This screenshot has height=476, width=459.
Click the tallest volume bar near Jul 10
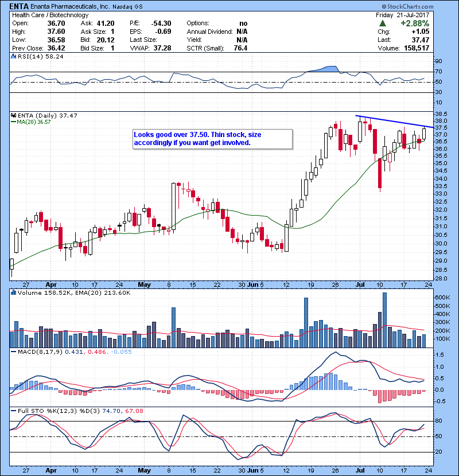click(384, 320)
